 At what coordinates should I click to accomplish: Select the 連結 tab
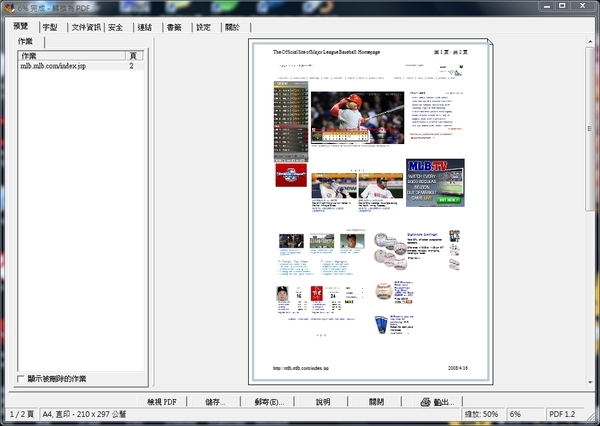click(146, 27)
